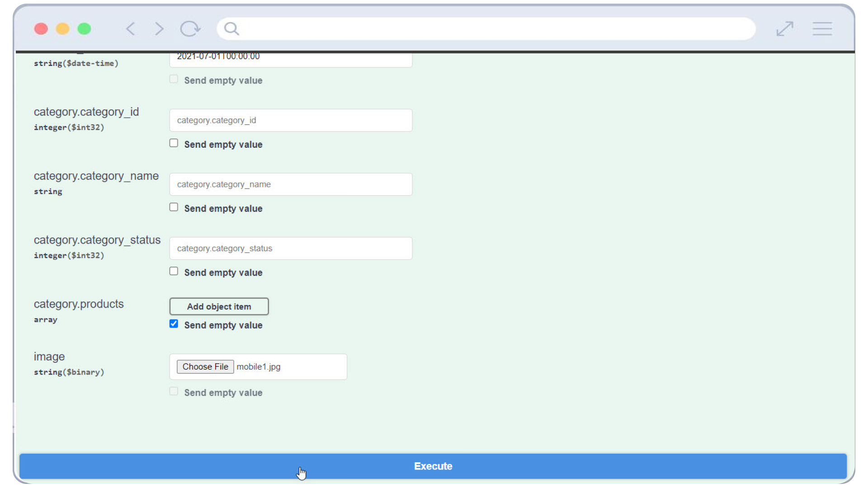Viewport: 868px width, 488px height.
Task: Focus the category.category_status input field
Action: [x=291, y=249]
